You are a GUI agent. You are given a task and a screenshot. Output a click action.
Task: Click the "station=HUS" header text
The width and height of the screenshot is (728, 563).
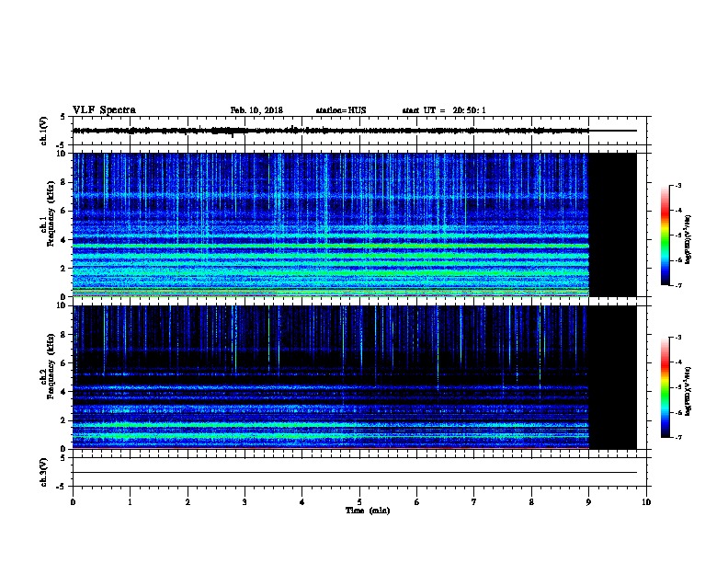click(x=341, y=110)
